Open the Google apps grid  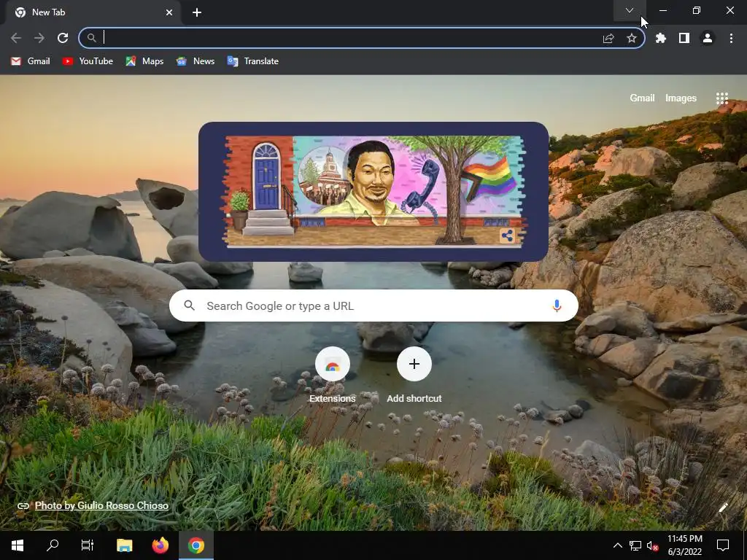point(721,98)
